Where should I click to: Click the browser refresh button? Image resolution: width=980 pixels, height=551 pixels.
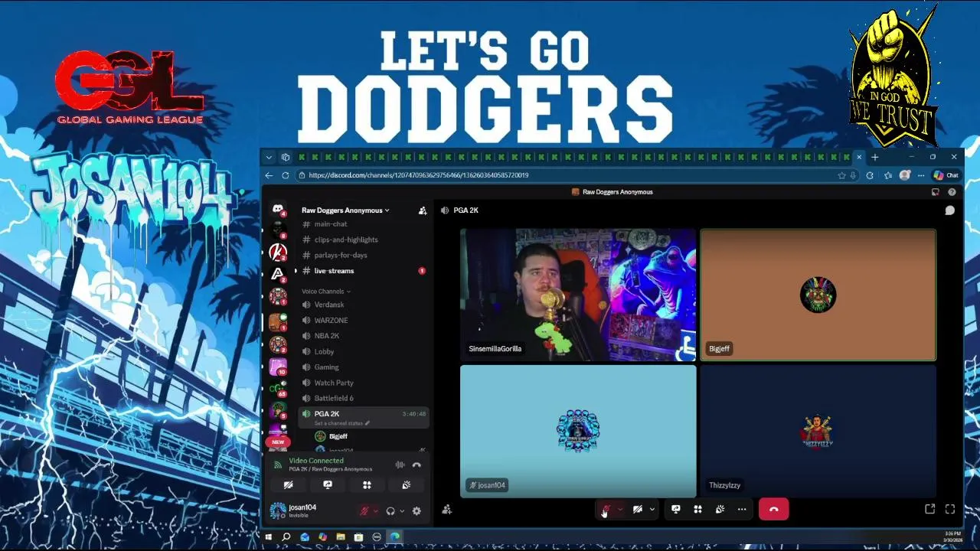coord(285,175)
